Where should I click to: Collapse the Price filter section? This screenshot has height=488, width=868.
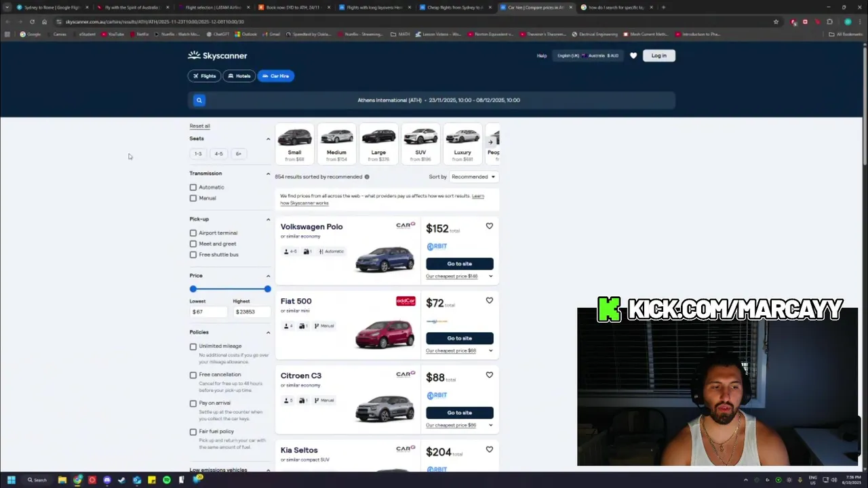click(268, 276)
